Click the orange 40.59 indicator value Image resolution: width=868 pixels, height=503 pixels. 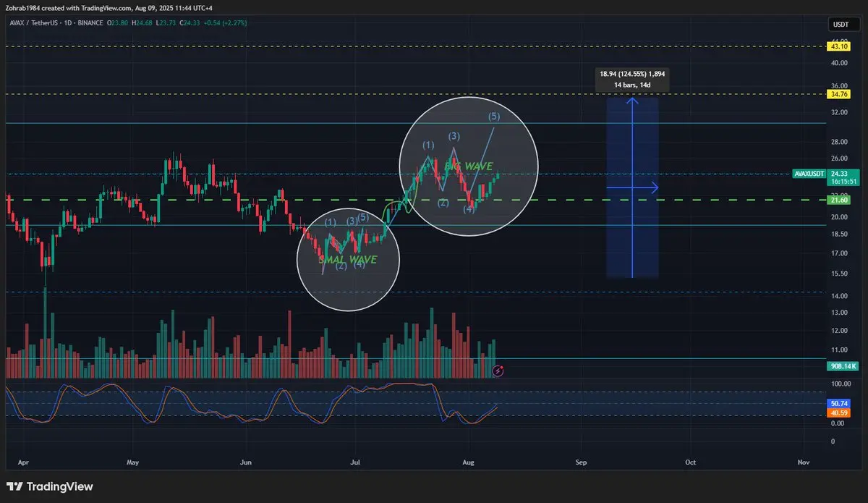coord(839,413)
